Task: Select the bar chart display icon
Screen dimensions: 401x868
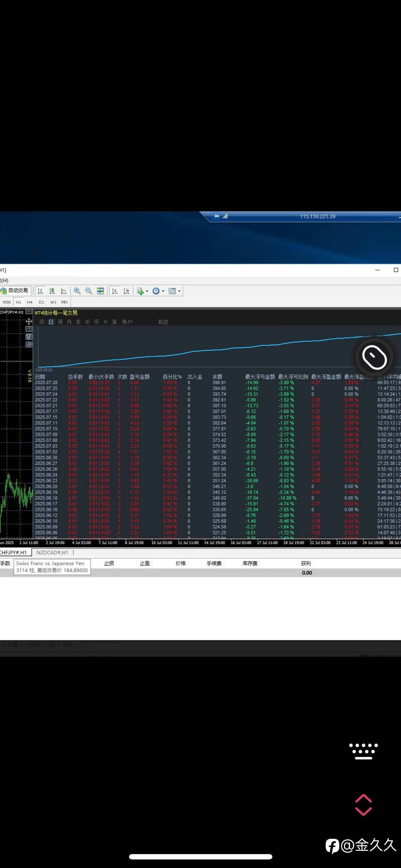Action: (x=40, y=291)
